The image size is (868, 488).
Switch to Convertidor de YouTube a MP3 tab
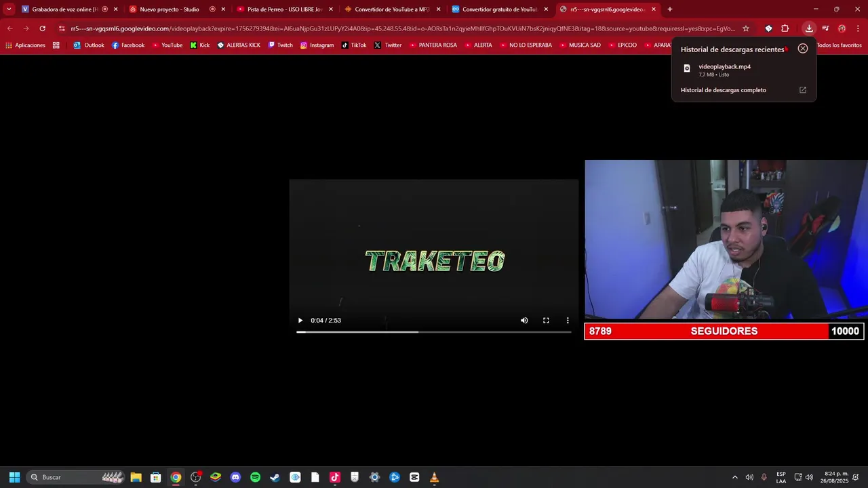point(391,9)
